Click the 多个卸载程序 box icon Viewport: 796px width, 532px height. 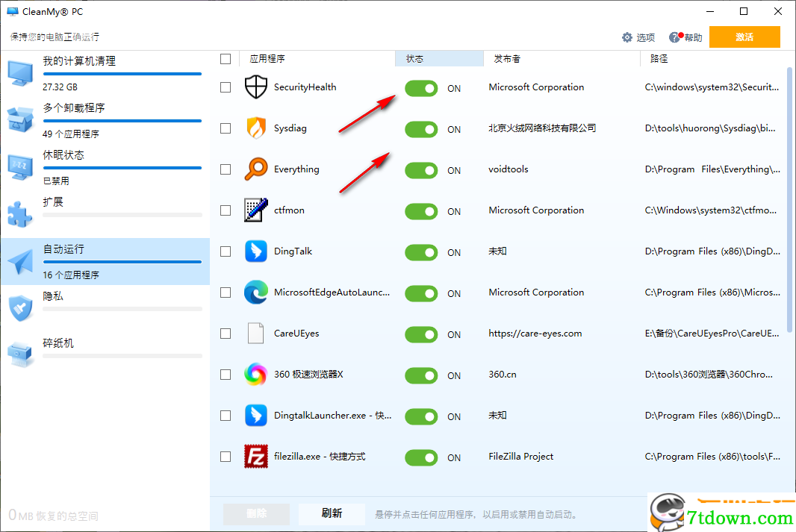(21, 119)
